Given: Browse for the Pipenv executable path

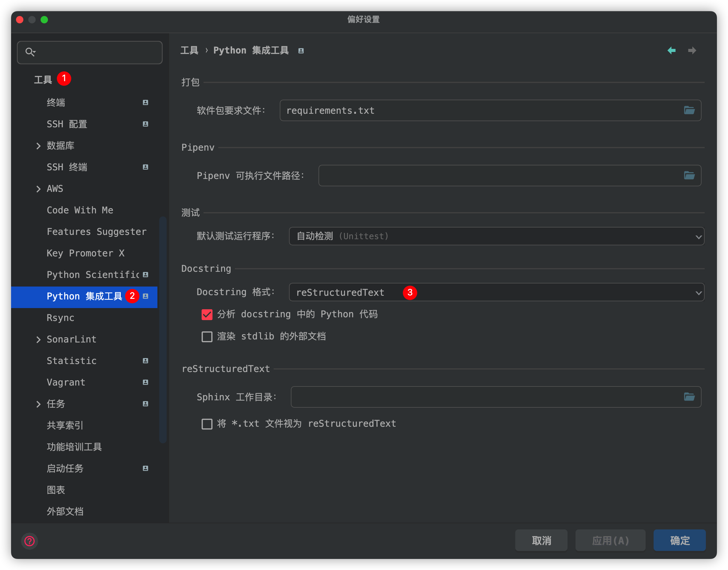Looking at the screenshot, I should (690, 176).
